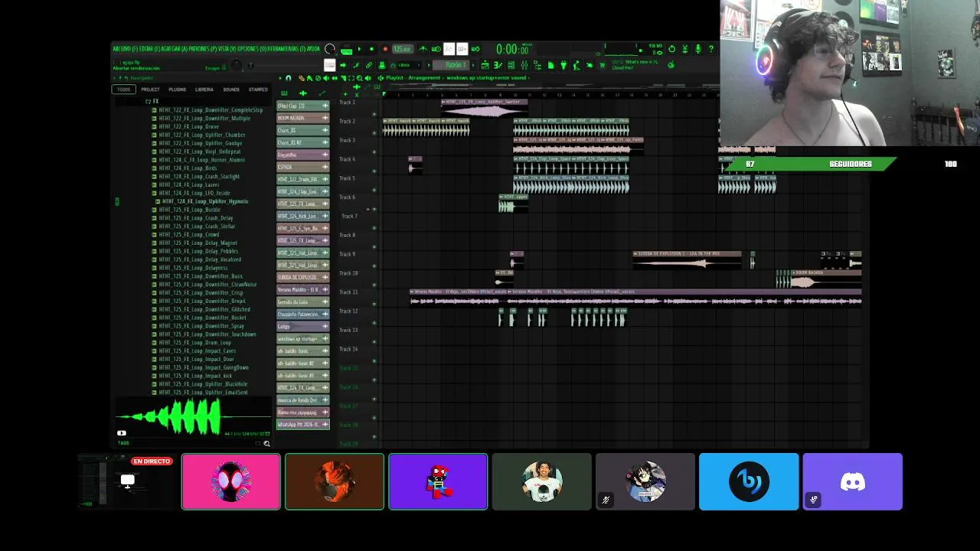Select the playlist pencil draw tool
This screenshot has height=551, width=980.
tap(302, 78)
